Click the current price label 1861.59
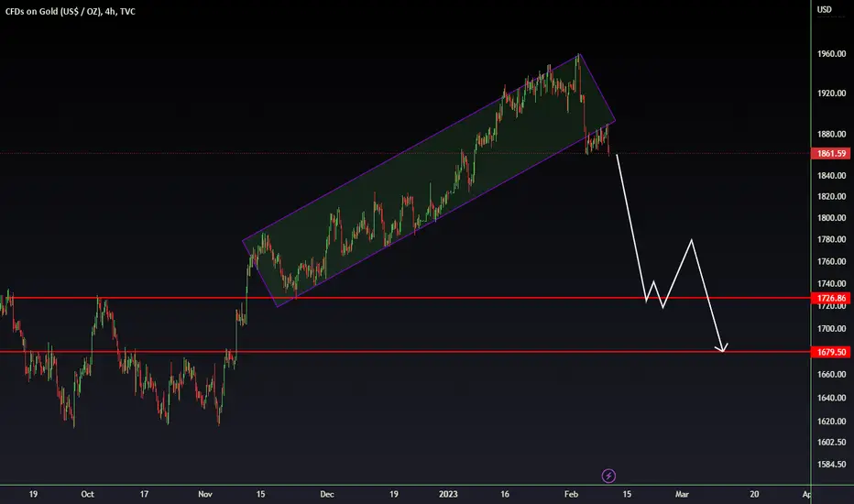 pyautogui.click(x=831, y=154)
